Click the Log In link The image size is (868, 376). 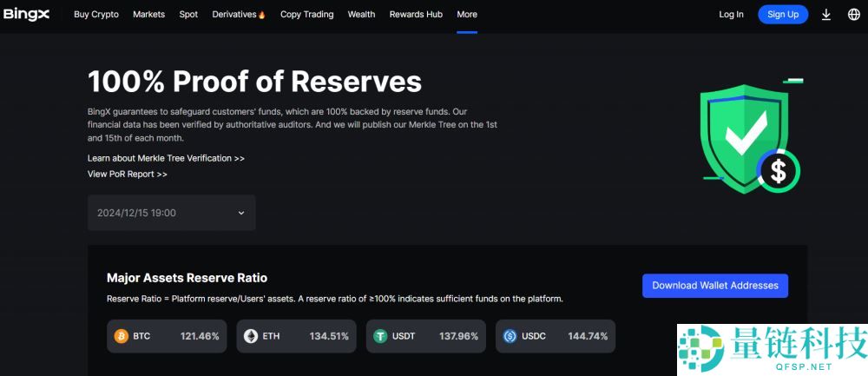(731, 15)
